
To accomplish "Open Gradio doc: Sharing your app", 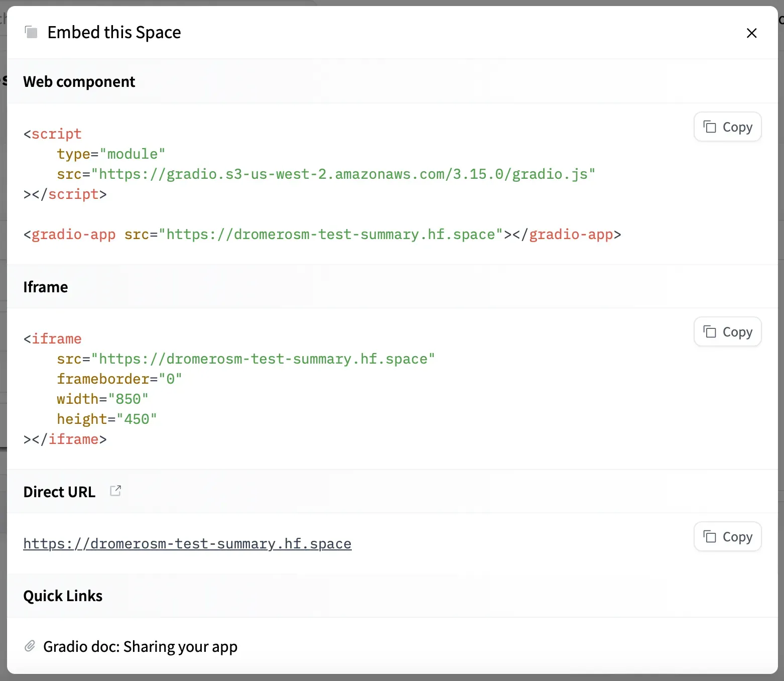I will point(140,646).
